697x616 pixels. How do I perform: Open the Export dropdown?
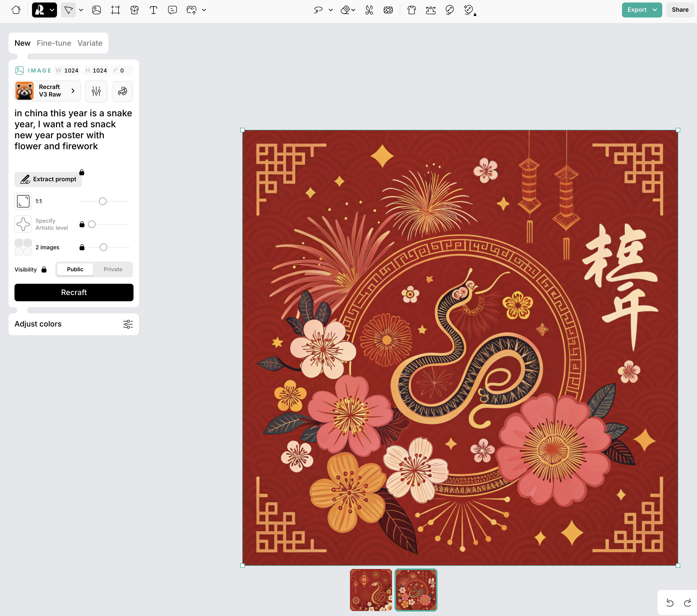click(x=655, y=10)
